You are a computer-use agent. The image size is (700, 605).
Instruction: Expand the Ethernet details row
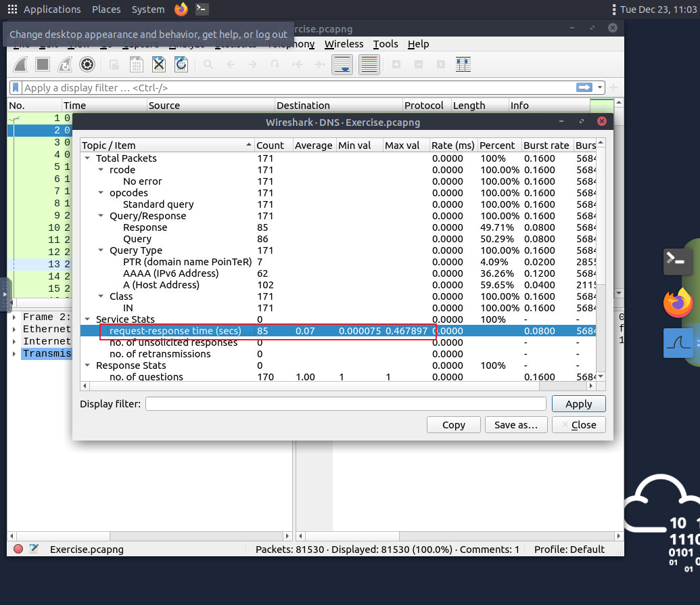[x=14, y=330]
